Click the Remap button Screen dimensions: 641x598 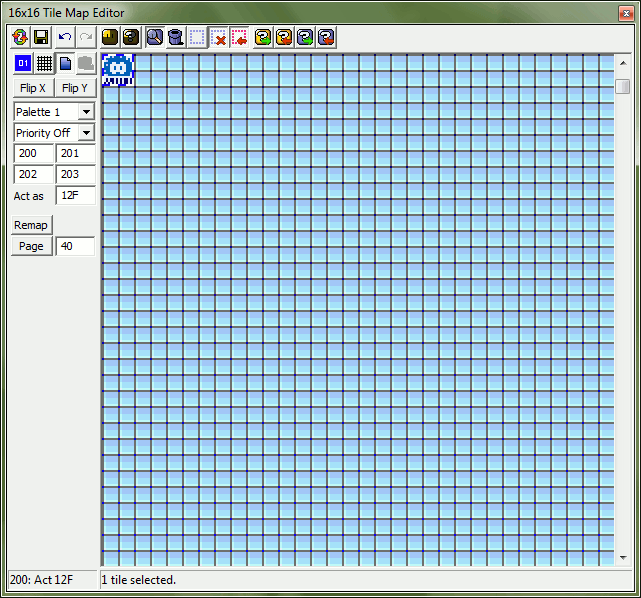(31, 225)
